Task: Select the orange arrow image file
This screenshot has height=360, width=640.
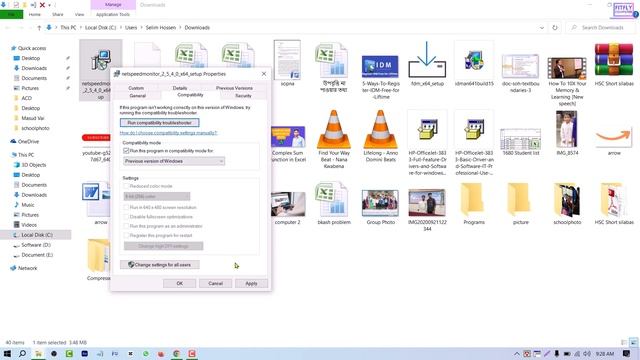Action: click(613, 137)
